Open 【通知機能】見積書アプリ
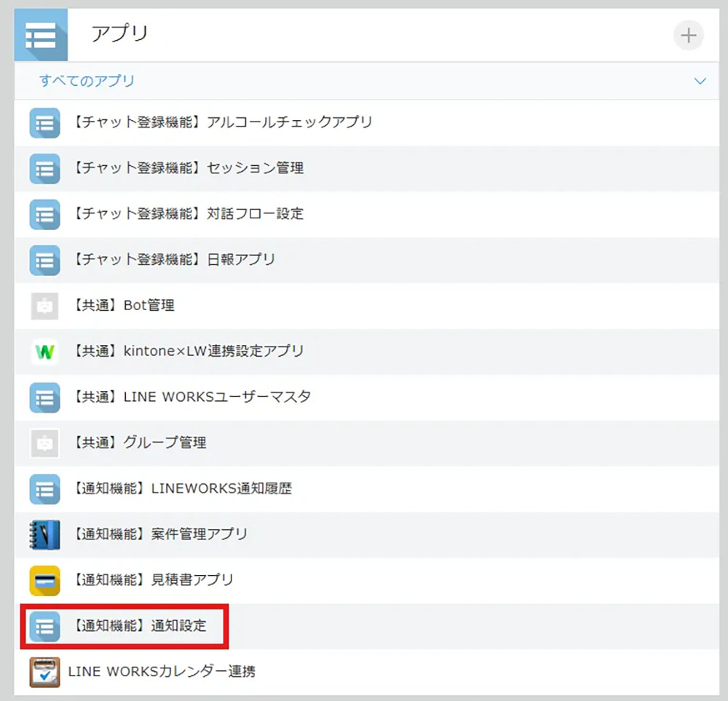The image size is (728, 701). pos(153,580)
